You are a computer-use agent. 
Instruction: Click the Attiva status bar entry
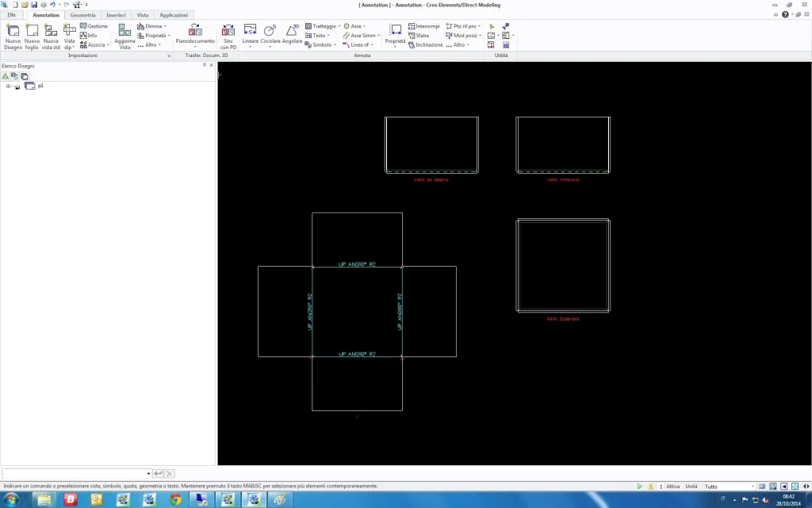tap(672, 487)
